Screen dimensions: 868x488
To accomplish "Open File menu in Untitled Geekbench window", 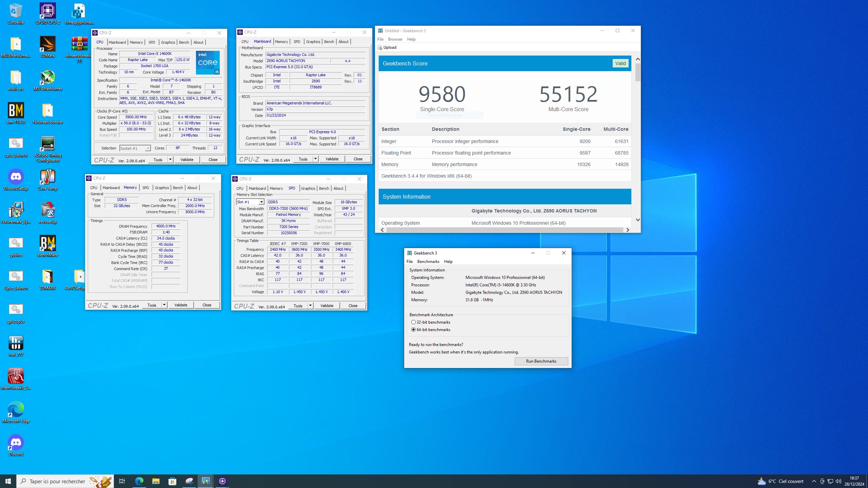I will [x=380, y=39].
